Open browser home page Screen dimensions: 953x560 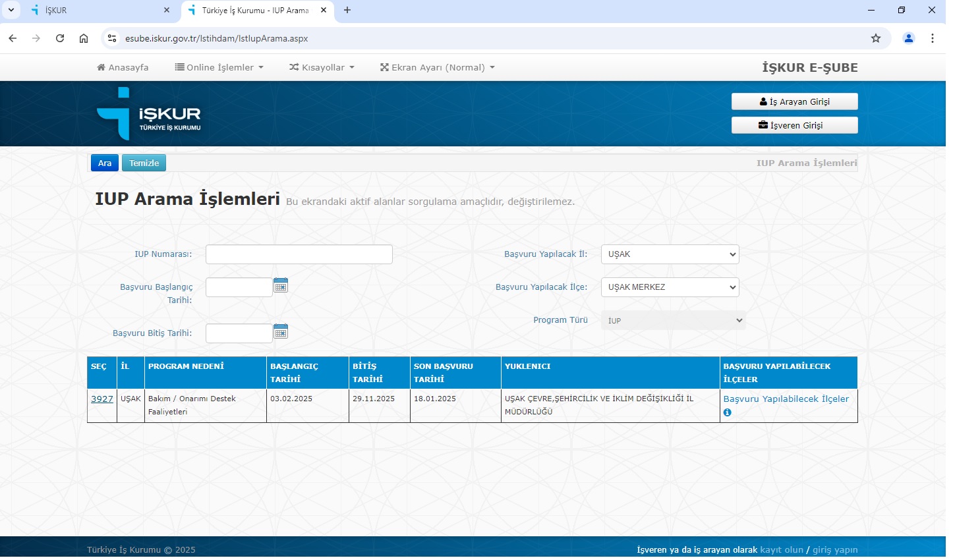coord(84,38)
